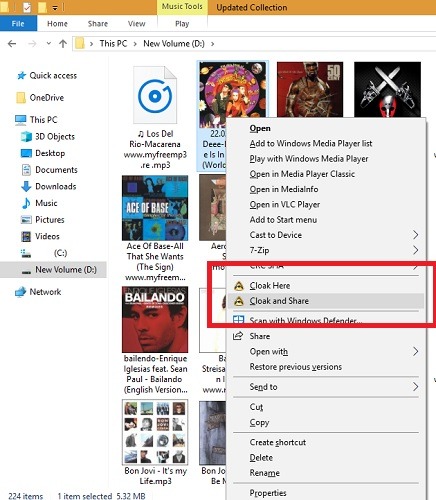Select Bon Jovi - It's my Life.mp3 thumbnail

(x=155, y=432)
